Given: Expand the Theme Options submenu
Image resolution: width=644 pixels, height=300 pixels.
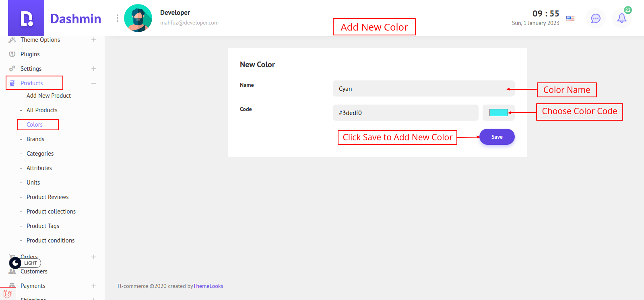Looking at the screenshot, I should tap(94, 40).
